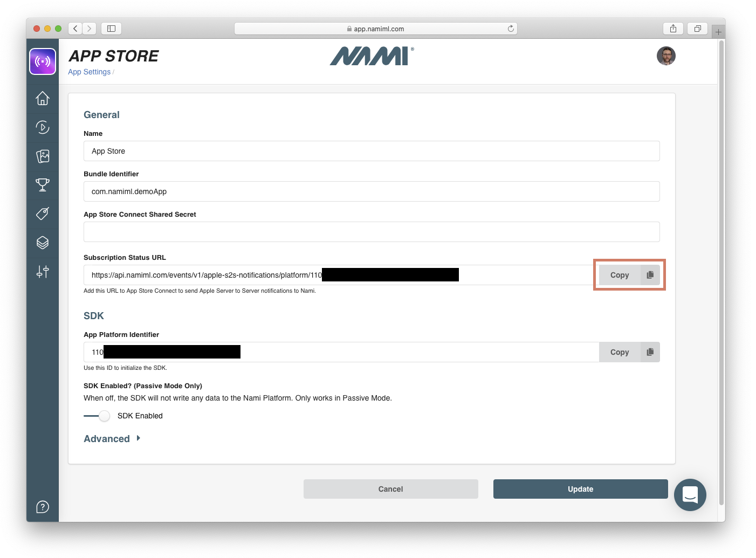Click the clipboard icon for App Platform Identifier
Screen dimensions: 756x558
[650, 352]
